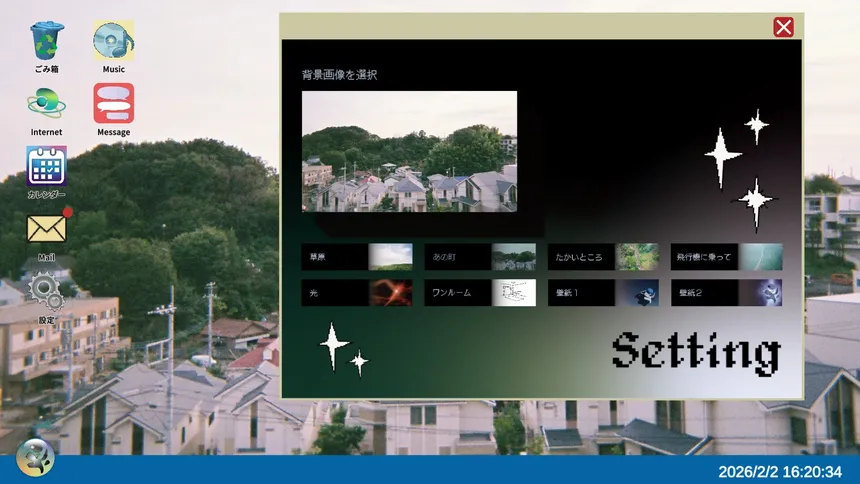Select the たかいところ background option

point(603,257)
